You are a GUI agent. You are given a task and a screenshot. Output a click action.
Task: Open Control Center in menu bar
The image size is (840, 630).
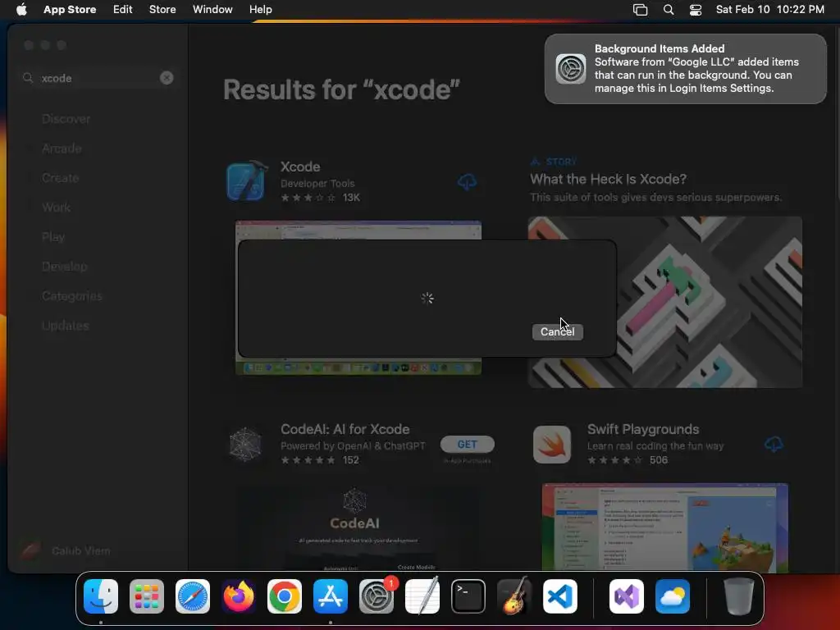click(696, 9)
